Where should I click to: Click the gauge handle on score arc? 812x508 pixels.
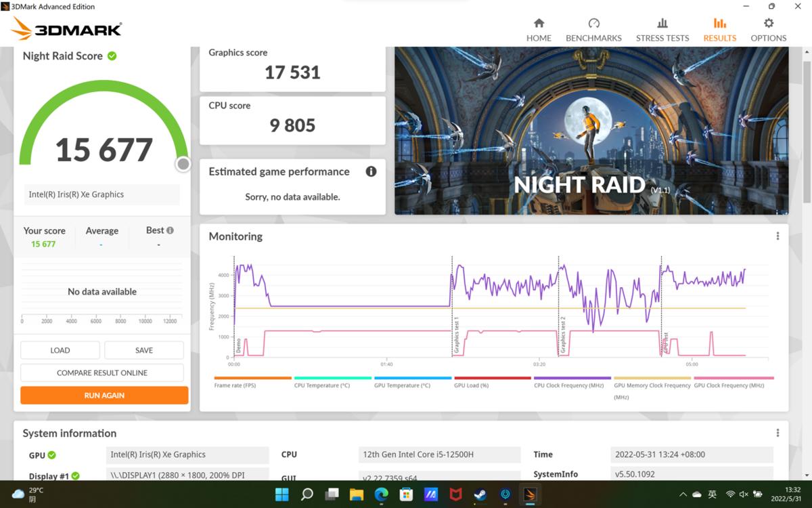183,164
